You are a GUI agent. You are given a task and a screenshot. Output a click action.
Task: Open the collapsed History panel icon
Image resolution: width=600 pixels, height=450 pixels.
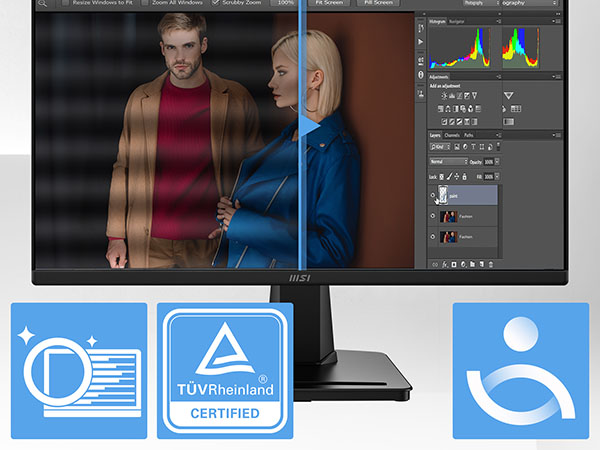coord(421,28)
